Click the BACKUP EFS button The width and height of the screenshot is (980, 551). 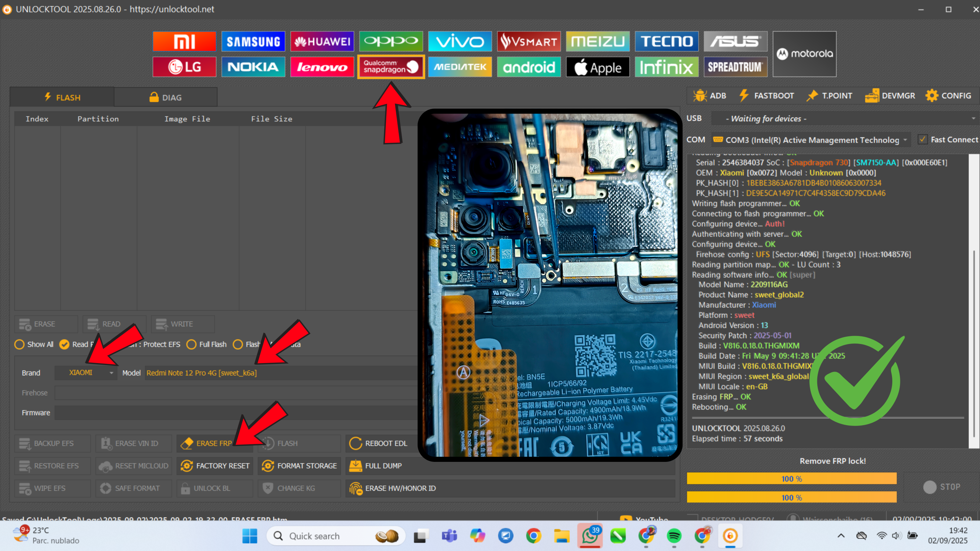52,443
